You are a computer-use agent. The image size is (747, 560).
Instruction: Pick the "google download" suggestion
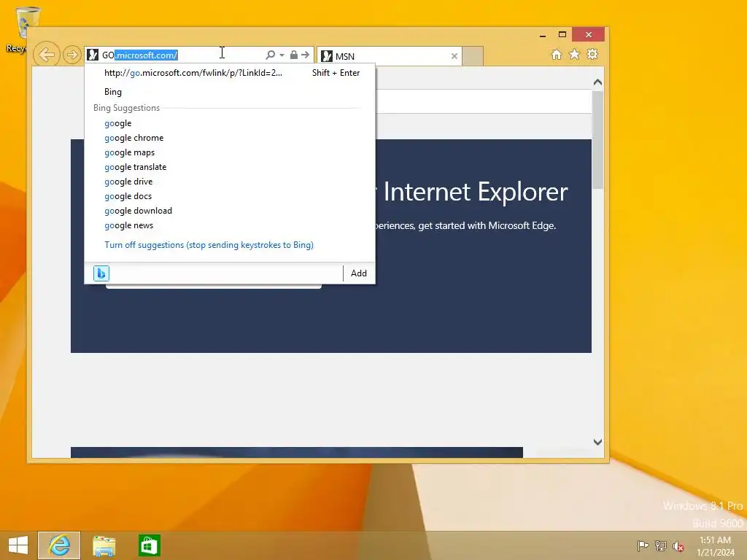230,211
